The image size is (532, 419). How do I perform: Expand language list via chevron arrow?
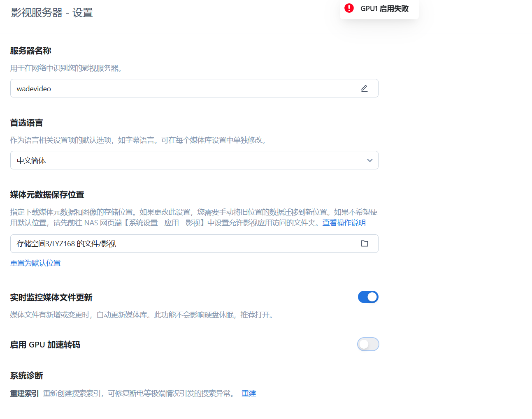[369, 160]
